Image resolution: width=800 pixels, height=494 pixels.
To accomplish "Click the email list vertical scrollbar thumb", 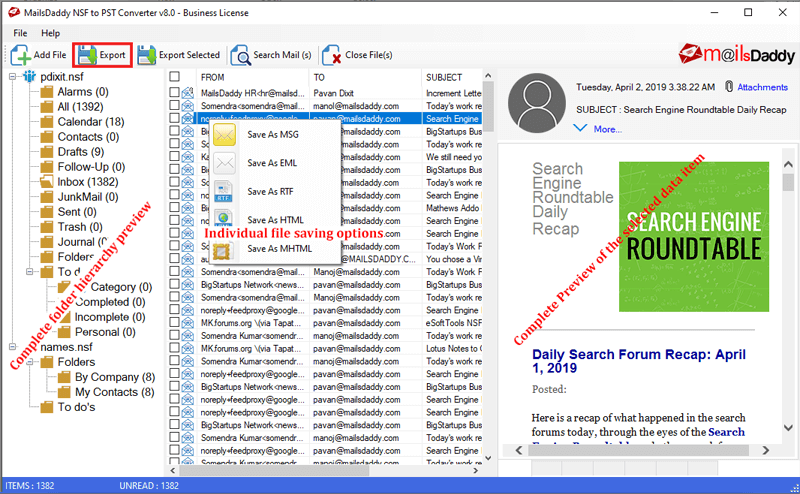I will 488,106.
